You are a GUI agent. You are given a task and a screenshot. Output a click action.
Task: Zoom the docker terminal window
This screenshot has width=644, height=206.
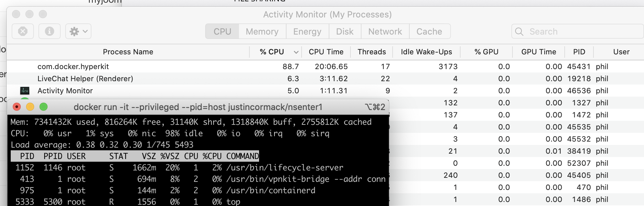(x=44, y=107)
